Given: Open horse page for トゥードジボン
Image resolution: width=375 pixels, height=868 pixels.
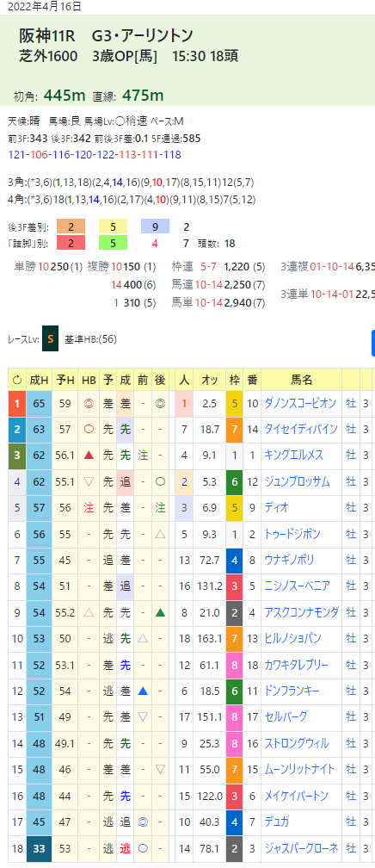Looking at the screenshot, I should click(x=292, y=534).
